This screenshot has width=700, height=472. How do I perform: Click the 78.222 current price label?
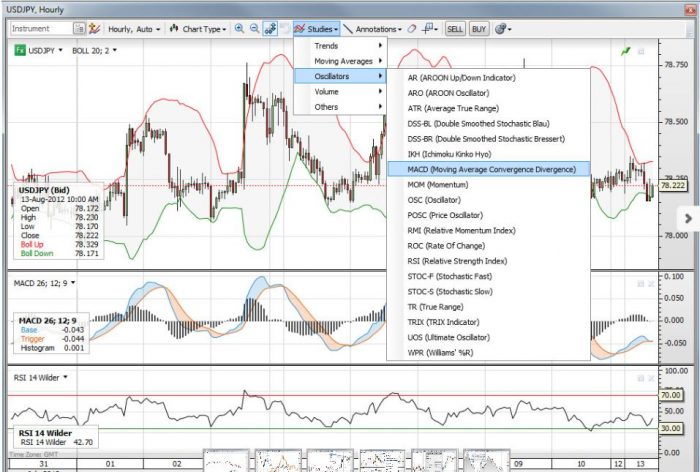point(672,185)
